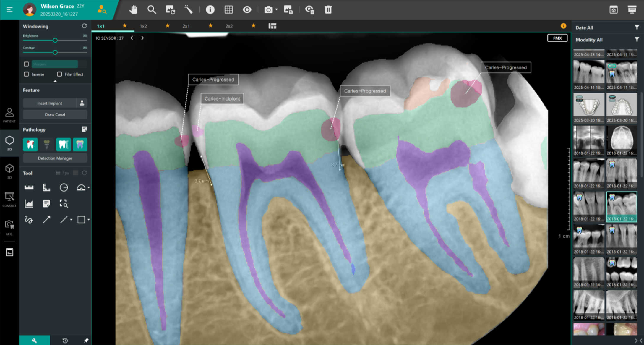Image resolution: width=644 pixels, height=345 pixels.
Task: Select the magic wand enhancement tool
Action: pyautogui.click(x=189, y=10)
